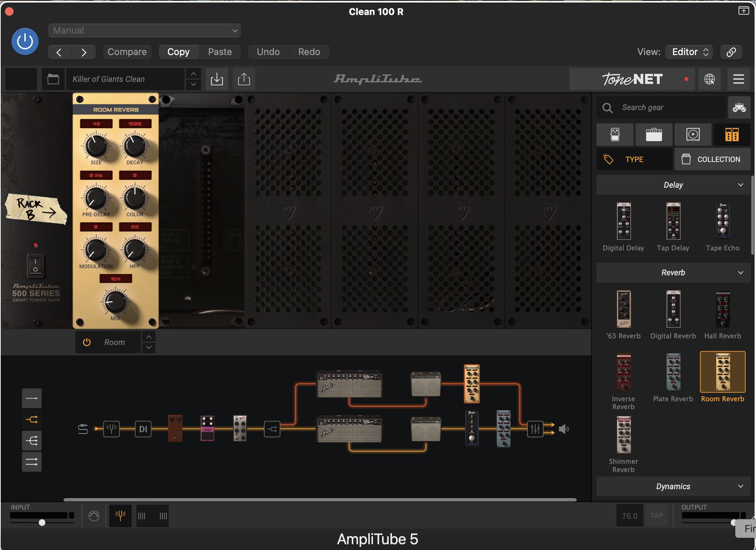
Task: Select the three-way split routing
Action: pyautogui.click(x=32, y=441)
